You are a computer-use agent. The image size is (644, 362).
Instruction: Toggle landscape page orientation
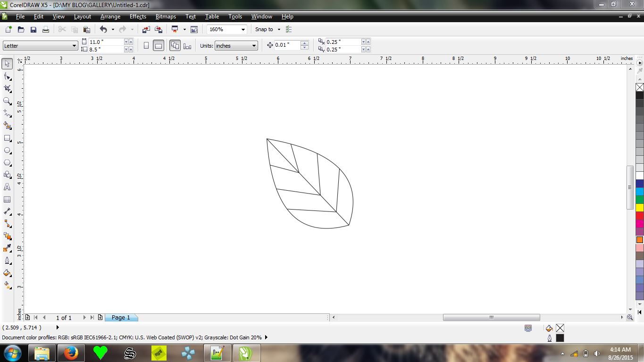point(158,45)
